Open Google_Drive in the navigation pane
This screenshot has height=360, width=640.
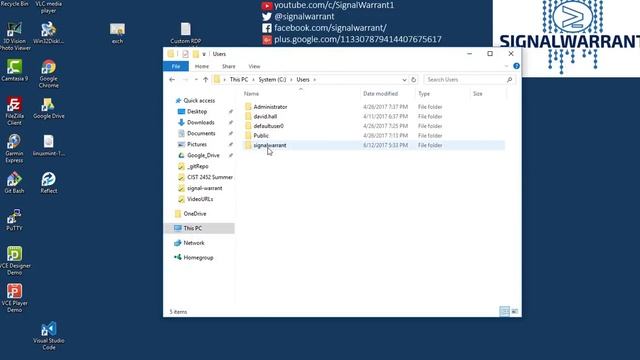pos(203,156)
